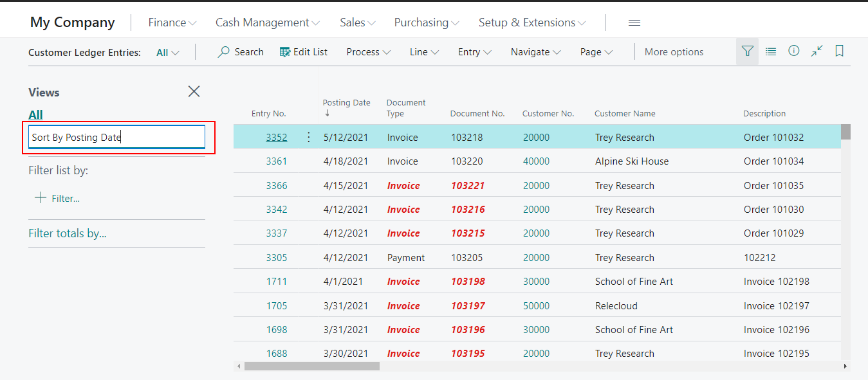Activate Edit List mode
Viewport: 868px width, 380px height.
[304, 51]
